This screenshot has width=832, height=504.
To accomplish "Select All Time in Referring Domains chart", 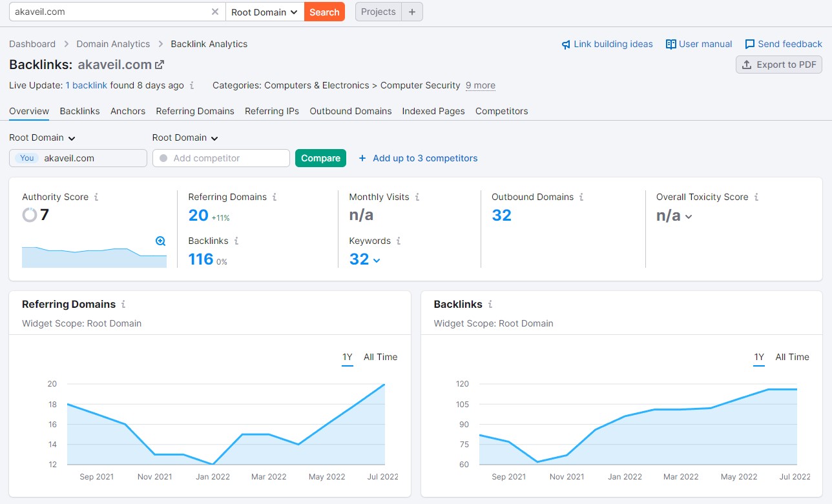I will 380,357.
